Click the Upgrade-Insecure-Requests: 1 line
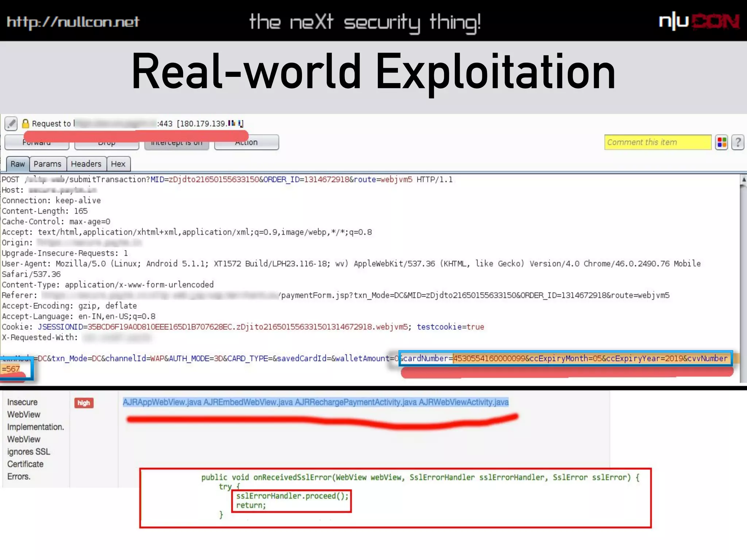This screenshot has height=560, width=747. click(x=65, y=253)
